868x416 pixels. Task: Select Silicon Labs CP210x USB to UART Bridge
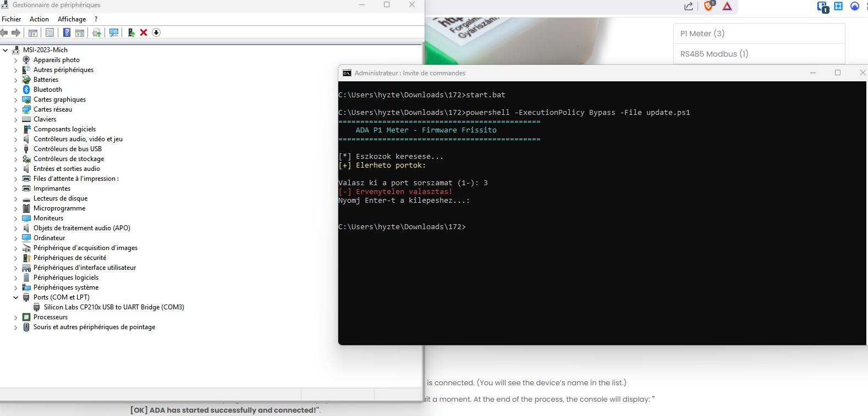pos(114,307)
